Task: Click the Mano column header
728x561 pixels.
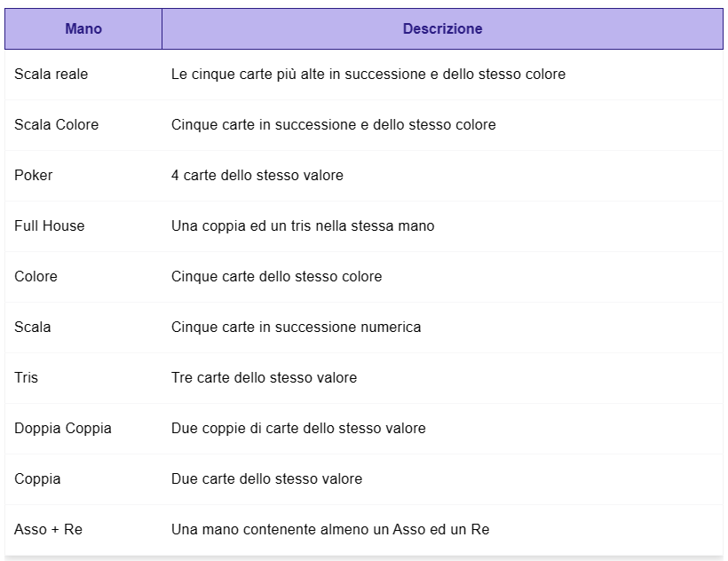Action: point(83,28)
